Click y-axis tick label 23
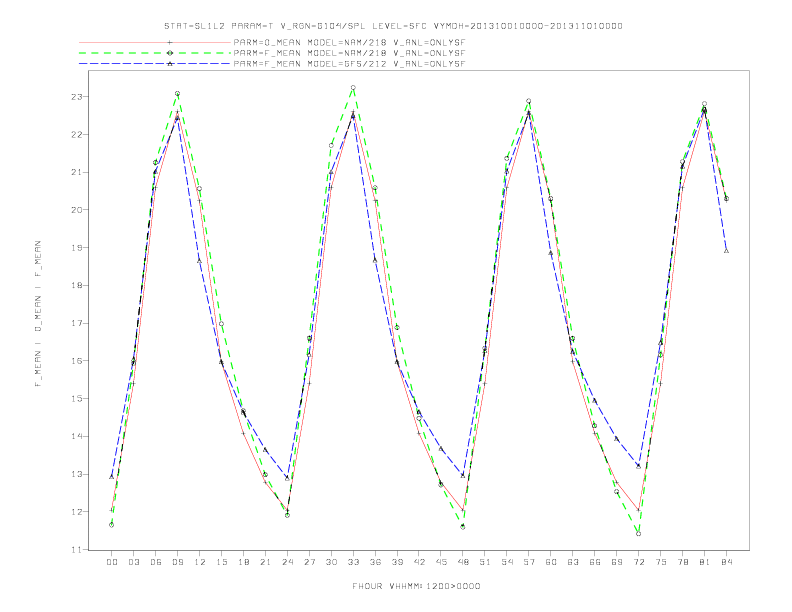Viewport: 792px width, 612px height. click(76, 97)
